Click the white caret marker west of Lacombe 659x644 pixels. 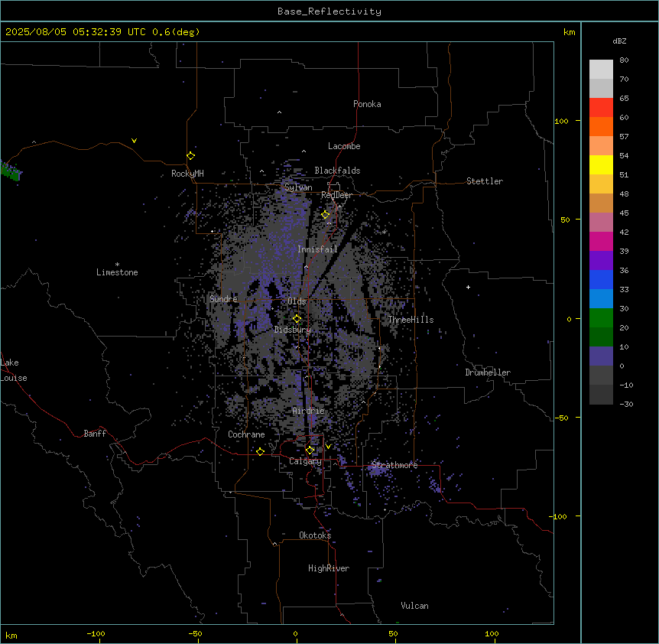click(x=304, y=151)
